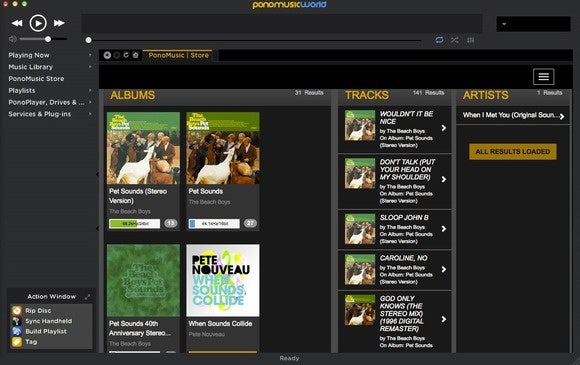This screenshot has width=580, height=365.
Task: Open Playlists in the sidebar
Action: pyautogui.click(x=22, y=91)
